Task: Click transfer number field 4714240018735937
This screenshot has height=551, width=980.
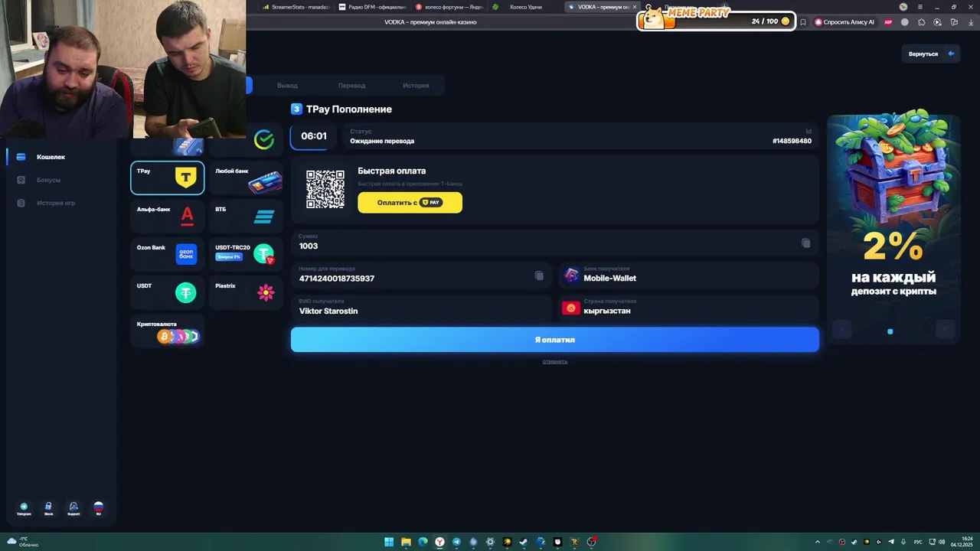Action: click(421, 275)
